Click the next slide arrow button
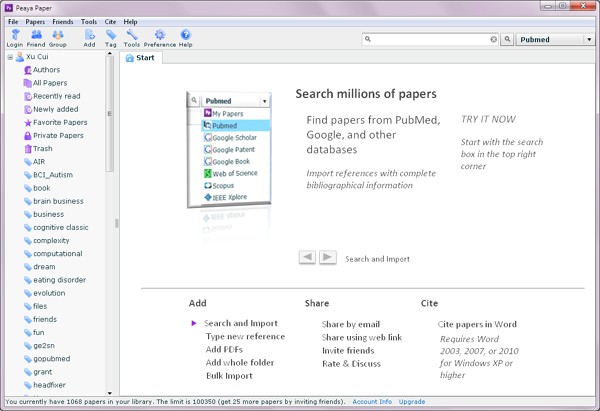The image size is (600, 411). [x=328, y=257]
